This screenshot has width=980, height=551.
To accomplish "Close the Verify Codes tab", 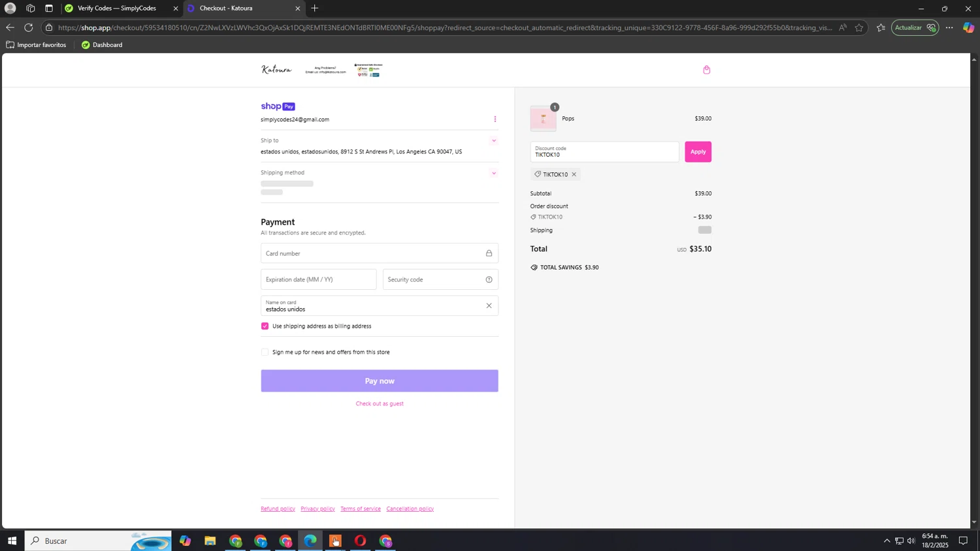I will (175, 8).
